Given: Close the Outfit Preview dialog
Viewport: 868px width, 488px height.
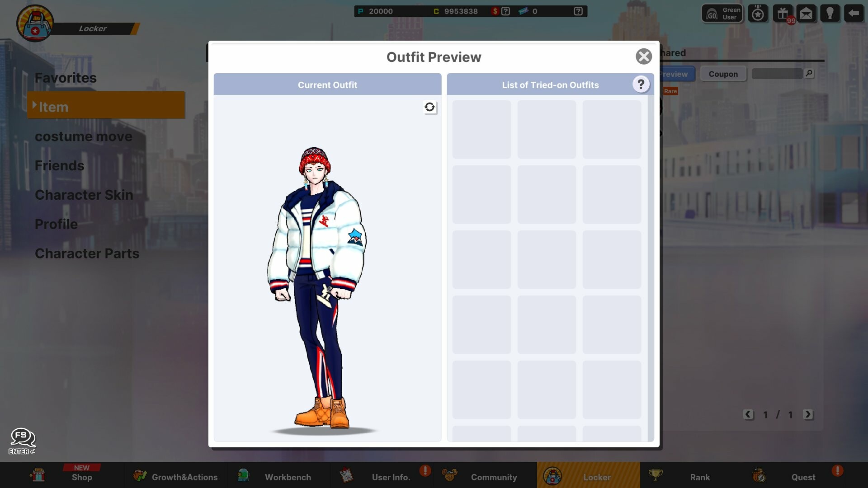Looking at the screenshot, I should (x=644, y=56).
